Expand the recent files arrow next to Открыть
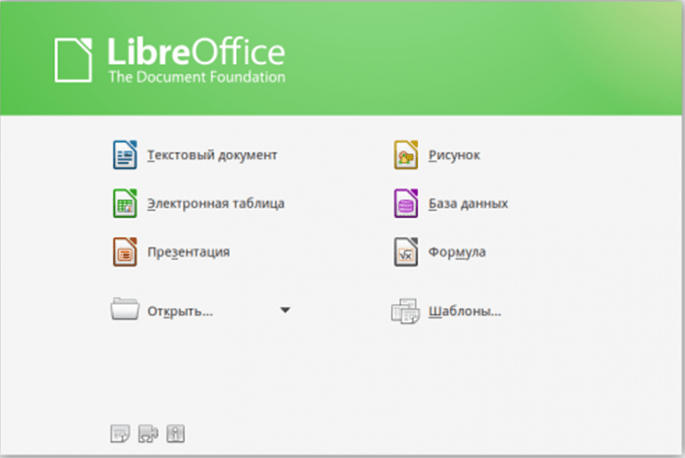The image size is (685, 458). (285, 311)
